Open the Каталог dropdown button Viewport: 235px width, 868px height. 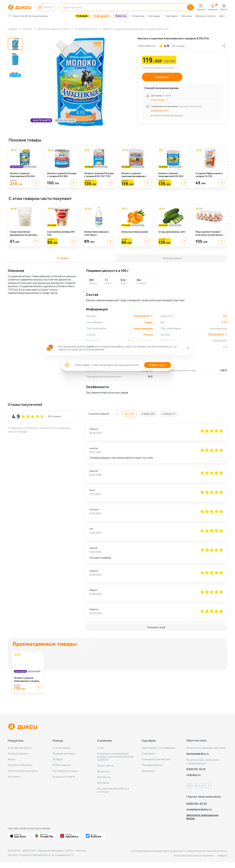(x=46, y=7)
